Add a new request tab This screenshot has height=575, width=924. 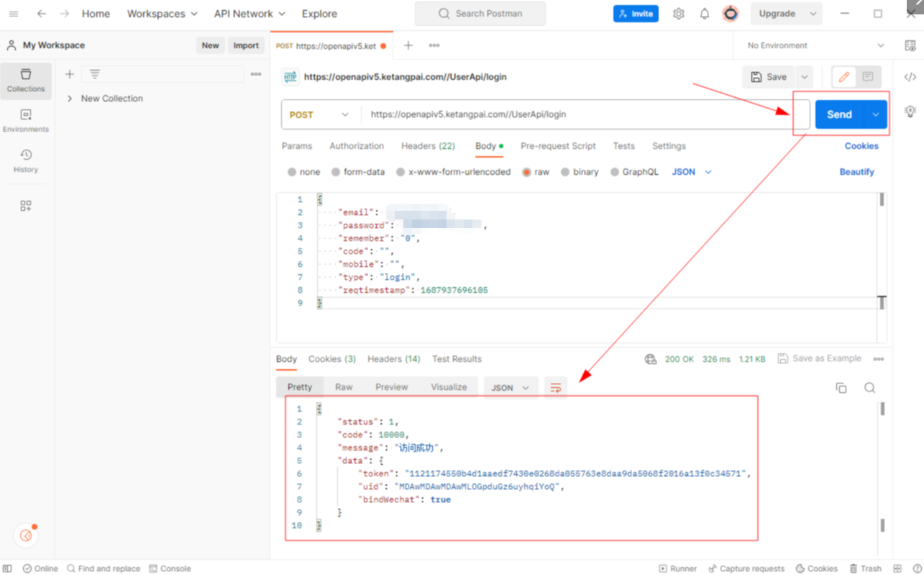(x=408, y=45)
